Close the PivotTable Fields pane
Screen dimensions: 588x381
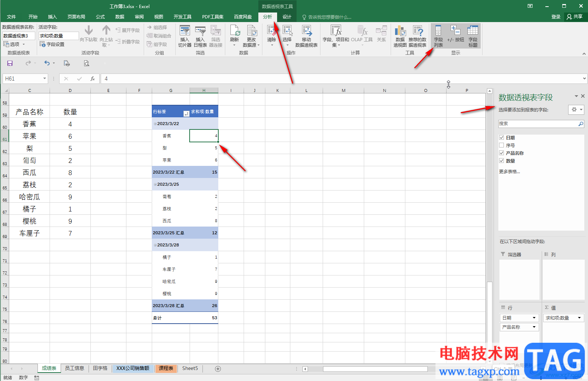[582, 96]
